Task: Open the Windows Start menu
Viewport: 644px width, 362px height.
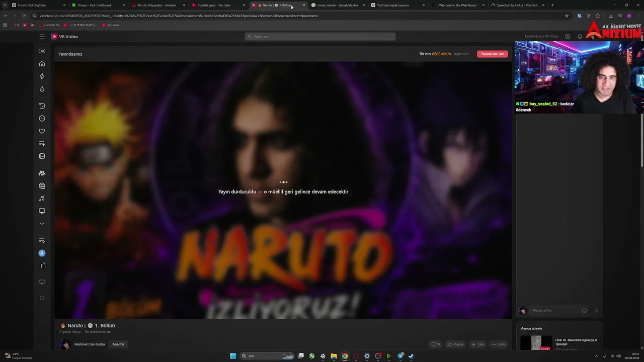Action: click(233, 356)
